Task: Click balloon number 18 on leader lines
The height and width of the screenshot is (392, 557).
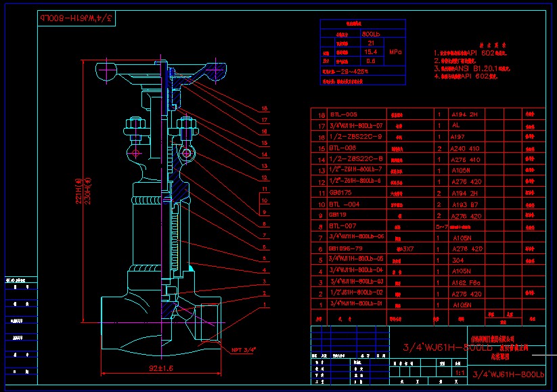Action: click(265, 108)
